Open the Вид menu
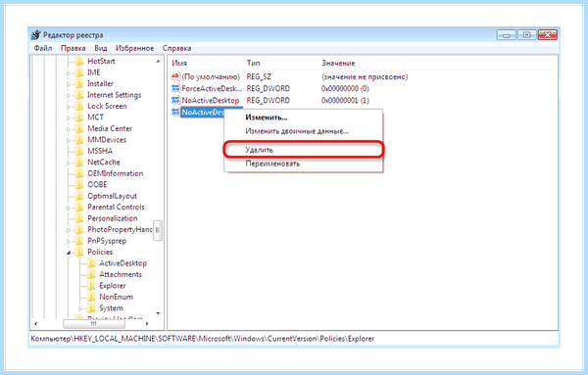 101,48
